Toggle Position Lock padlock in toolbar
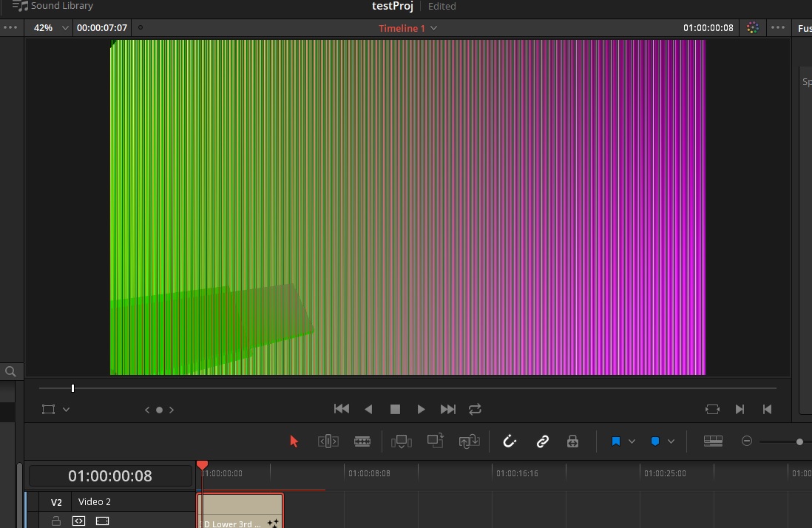 tap(572, 441)
